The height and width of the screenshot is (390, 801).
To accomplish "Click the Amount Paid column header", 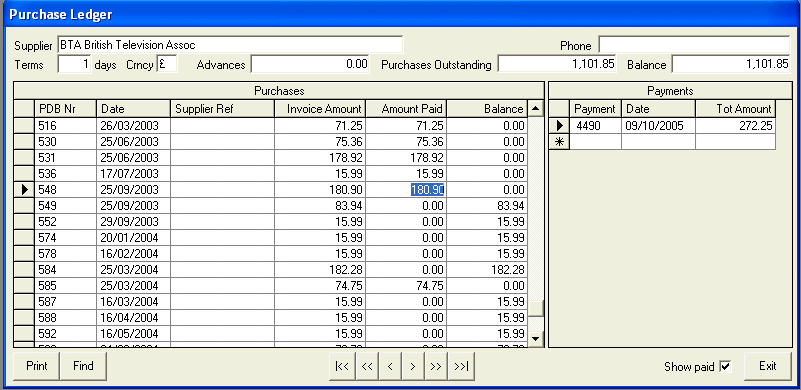I will [406, 109].
